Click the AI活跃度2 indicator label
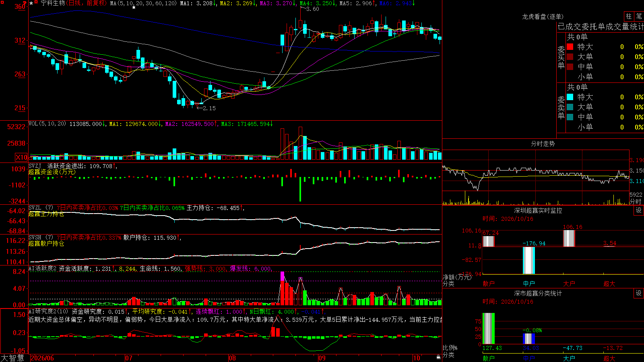This screenshot has width=644, height=362. (43, 268)
